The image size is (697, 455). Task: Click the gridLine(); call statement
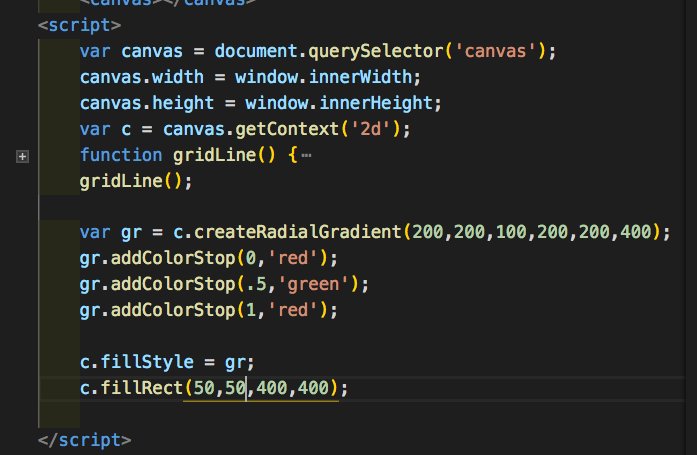(136, 181)
